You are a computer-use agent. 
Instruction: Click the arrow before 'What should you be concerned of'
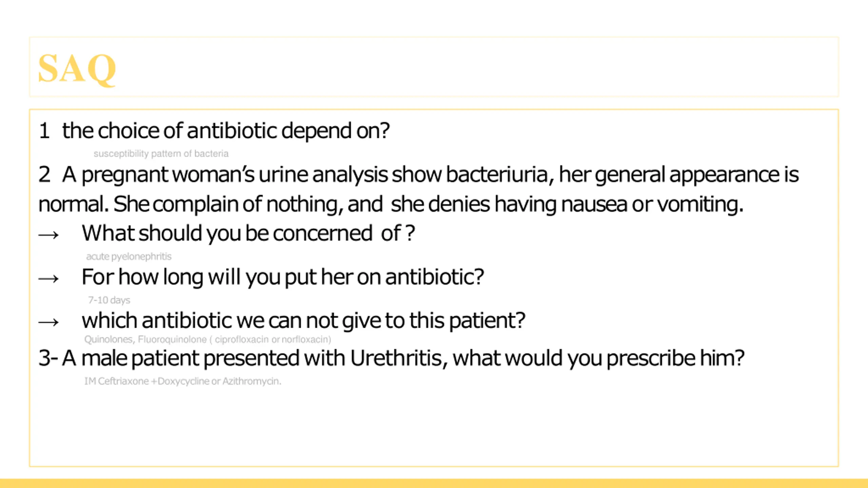coord(48,235)
